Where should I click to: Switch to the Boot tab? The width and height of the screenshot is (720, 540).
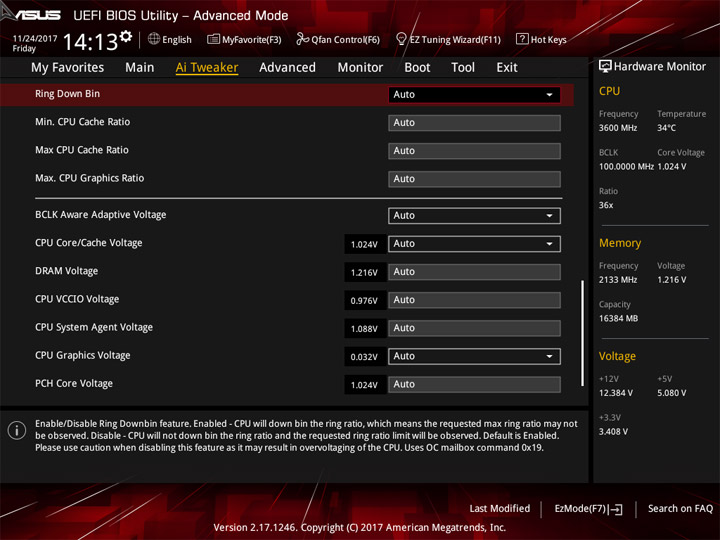coord(417,68)
